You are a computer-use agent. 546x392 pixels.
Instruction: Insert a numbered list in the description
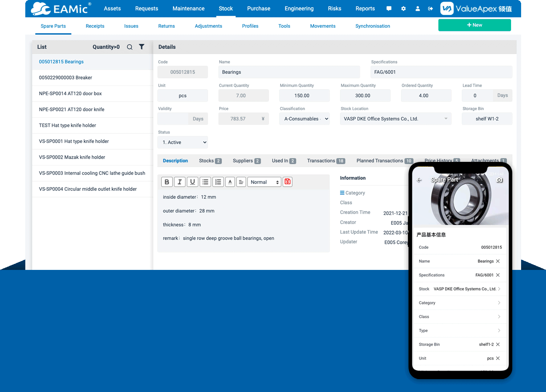[x=218, y=182]
